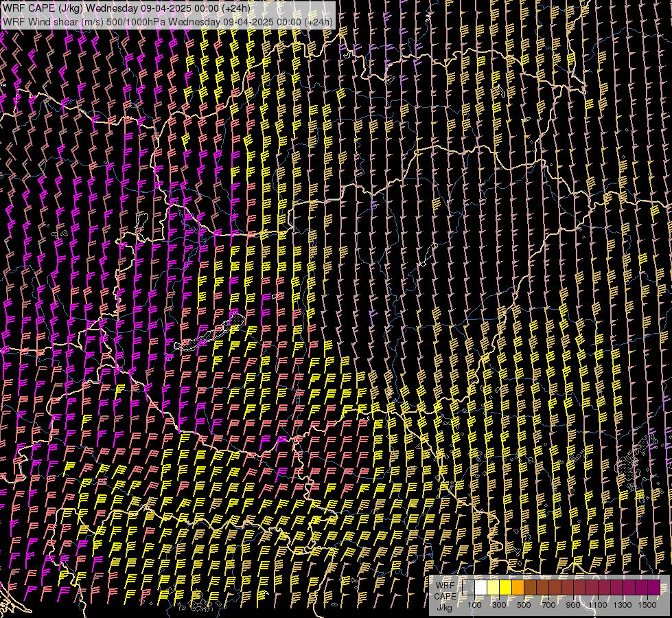Viewport: 672px width, 618px height.
Task: Select the pale yellow CAPE legend swatch
Action: (494, 588)
